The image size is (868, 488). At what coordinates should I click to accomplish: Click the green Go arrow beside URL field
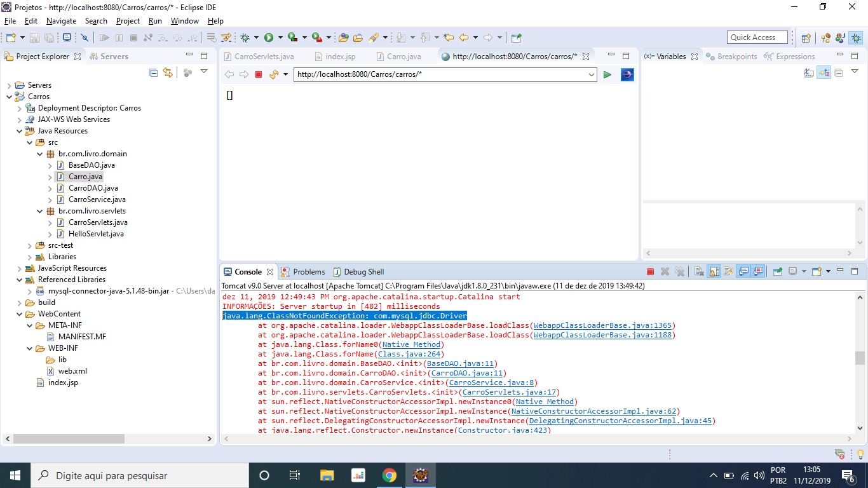[607, 74]
